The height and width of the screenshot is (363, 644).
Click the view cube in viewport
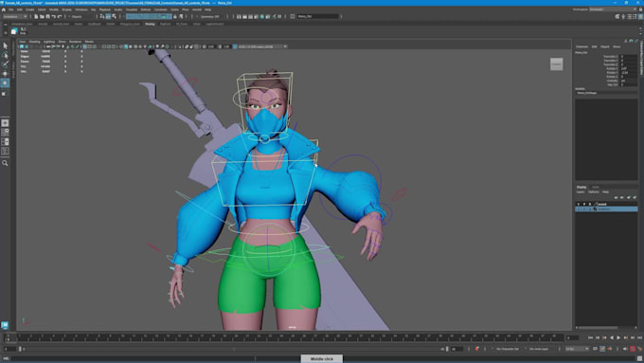pyautogui.click(x=557, y=64)
